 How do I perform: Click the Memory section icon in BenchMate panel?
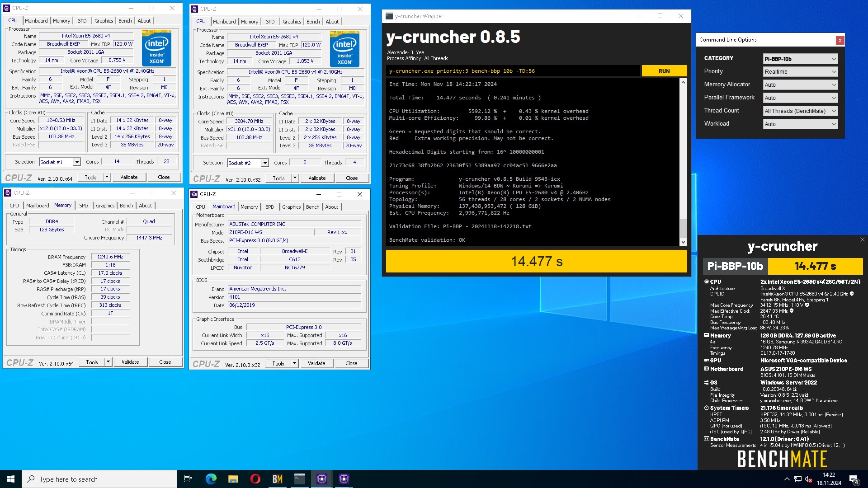click(706, 335)
